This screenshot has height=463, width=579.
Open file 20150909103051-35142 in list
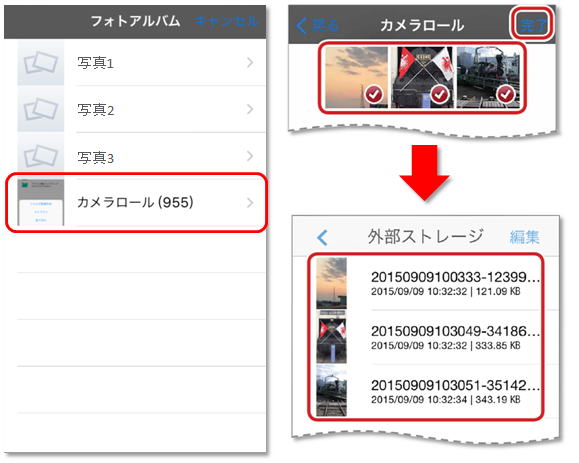(456, 391)
